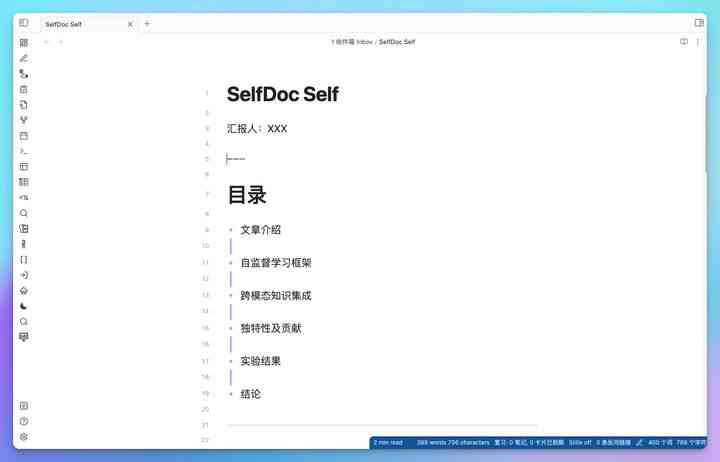Click the chat bubble icon below the moon
Screen dimensions: 720x462
pyautogui.click(x=24, y=321)
